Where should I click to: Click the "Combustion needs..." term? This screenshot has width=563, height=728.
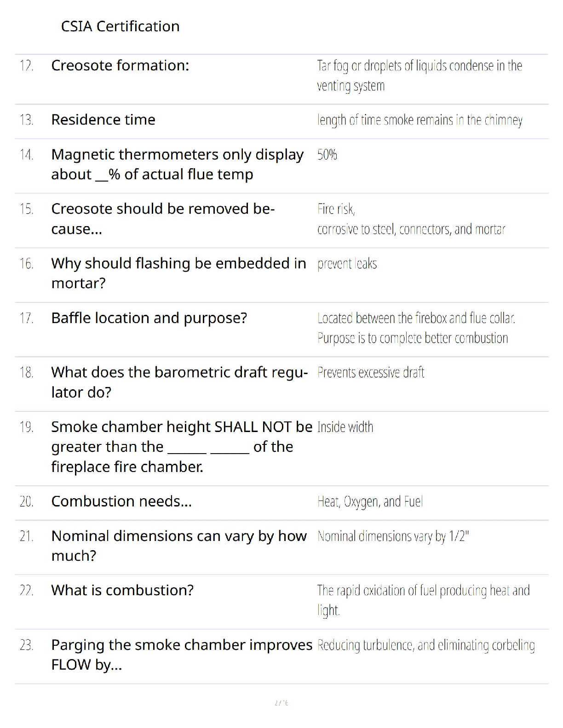click(121, 501)
